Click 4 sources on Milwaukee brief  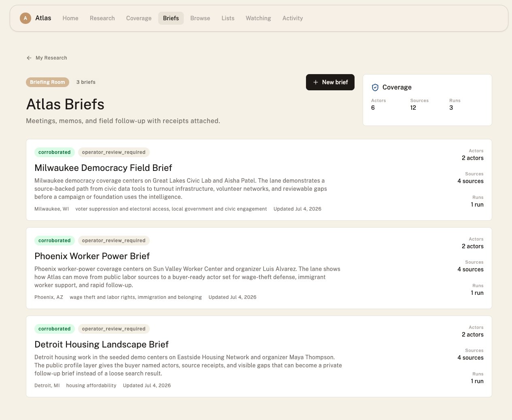tap(470, 181)
